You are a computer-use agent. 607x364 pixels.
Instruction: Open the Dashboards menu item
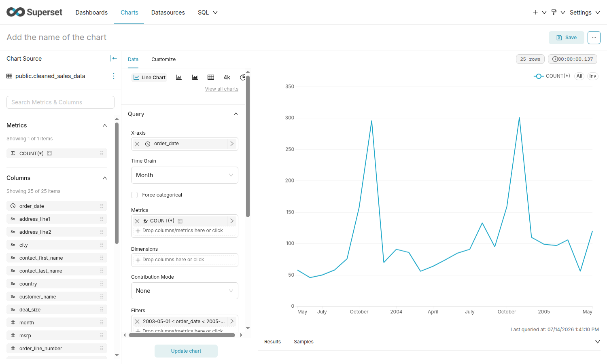(91, 13)
